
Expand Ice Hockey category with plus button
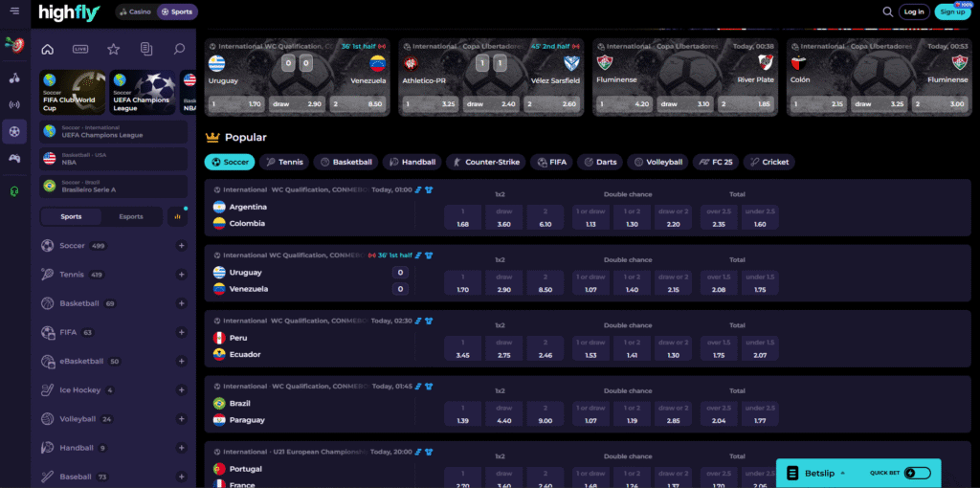(182, 389)
